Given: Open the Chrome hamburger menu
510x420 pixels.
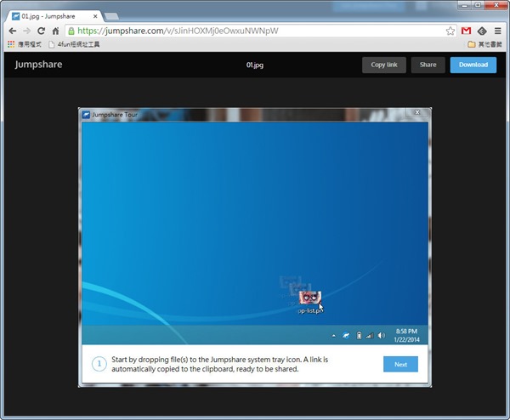Looking at the screenshot, I should coord(497,31).
